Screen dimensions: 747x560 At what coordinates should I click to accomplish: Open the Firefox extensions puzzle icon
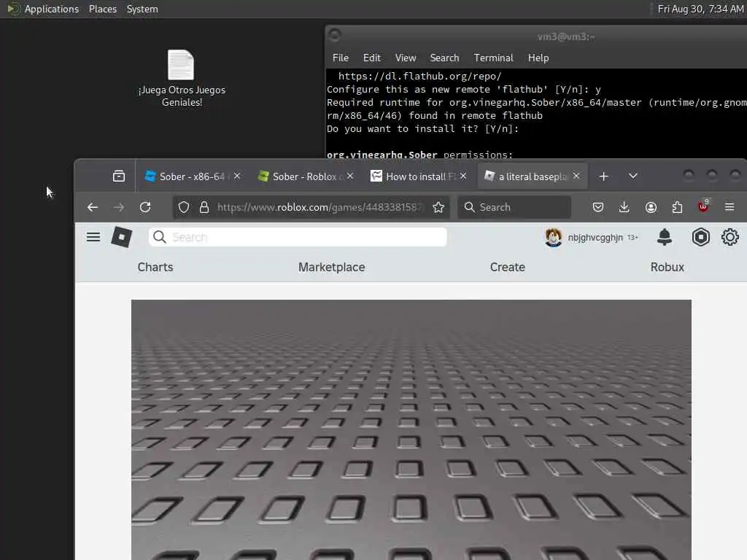point(677,207)
